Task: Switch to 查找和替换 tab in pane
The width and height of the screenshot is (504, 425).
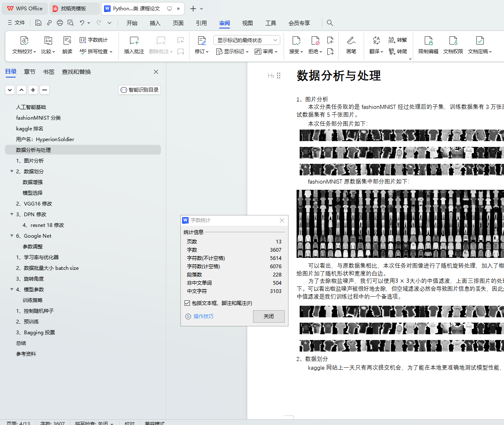Action: [x=76, y=72]
